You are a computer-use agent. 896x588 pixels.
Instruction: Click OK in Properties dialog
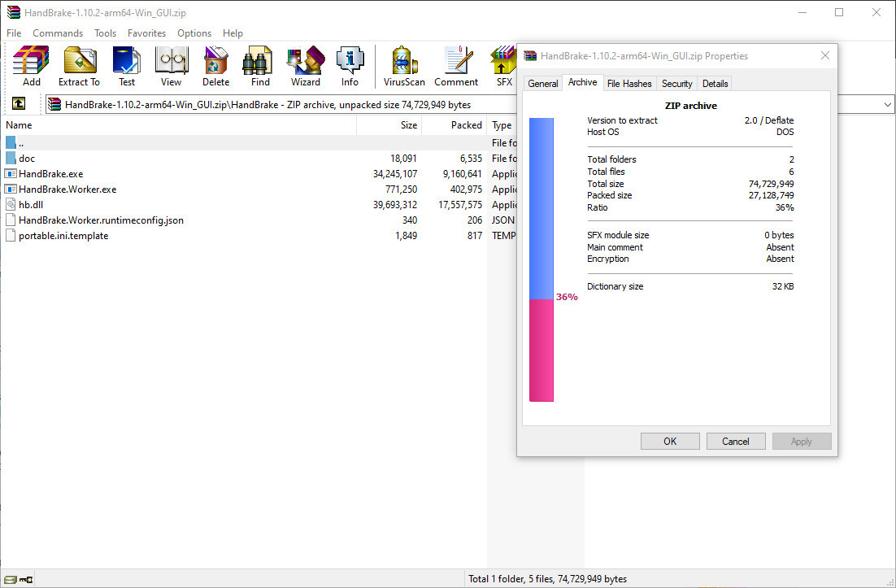[670, 441]
